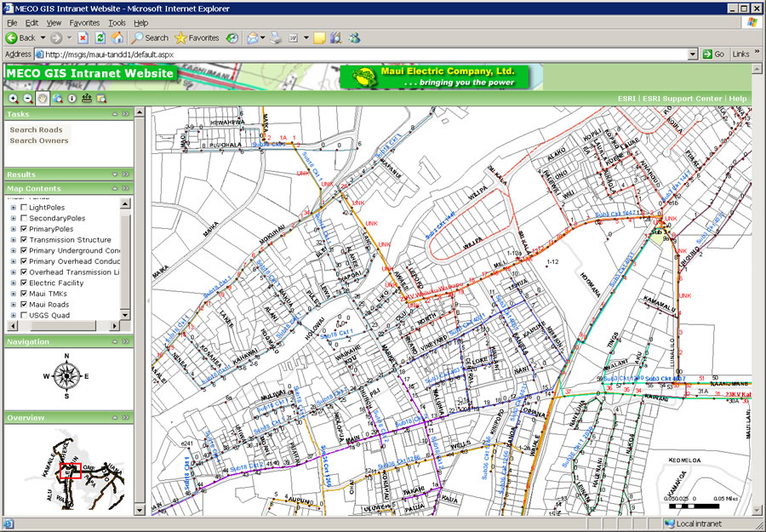Enable the LightPoles layer checkbox

(x=24, y=208)
